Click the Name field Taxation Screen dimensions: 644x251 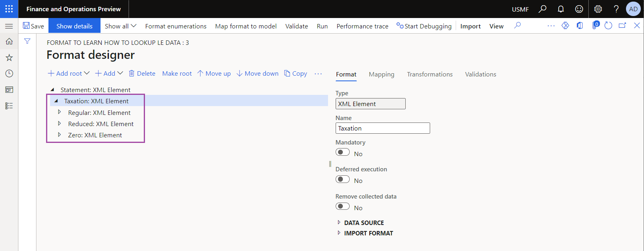(382, 128)
